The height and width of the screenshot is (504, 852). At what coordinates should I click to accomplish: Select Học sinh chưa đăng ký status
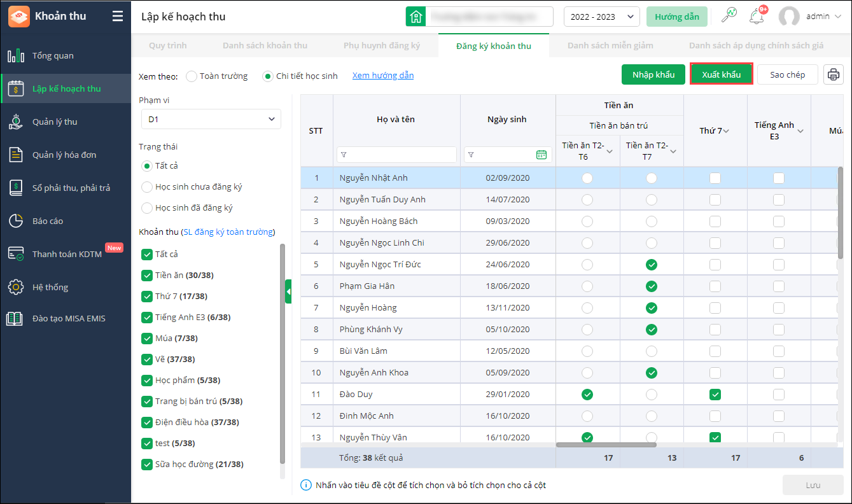click(x=147, y=187)
